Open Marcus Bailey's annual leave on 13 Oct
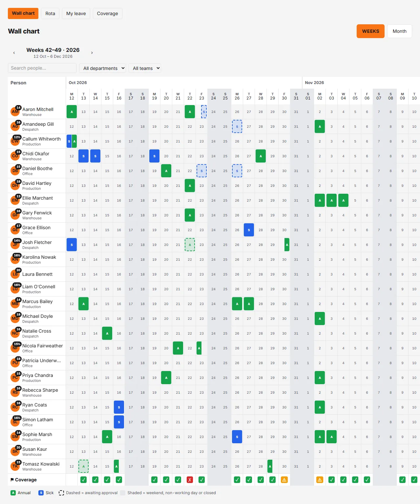420x504 pixels. (x=83, y=304)
